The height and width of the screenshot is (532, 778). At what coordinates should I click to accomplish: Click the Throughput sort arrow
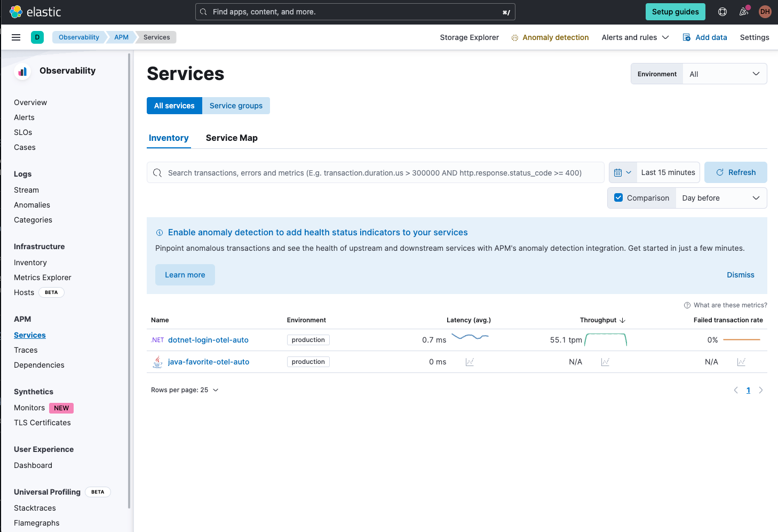point(622,320)
